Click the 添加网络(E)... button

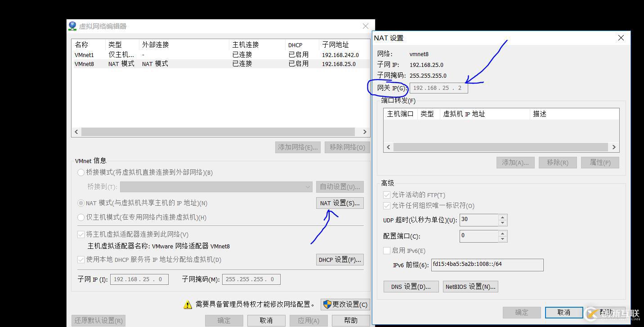pos(298,147)
